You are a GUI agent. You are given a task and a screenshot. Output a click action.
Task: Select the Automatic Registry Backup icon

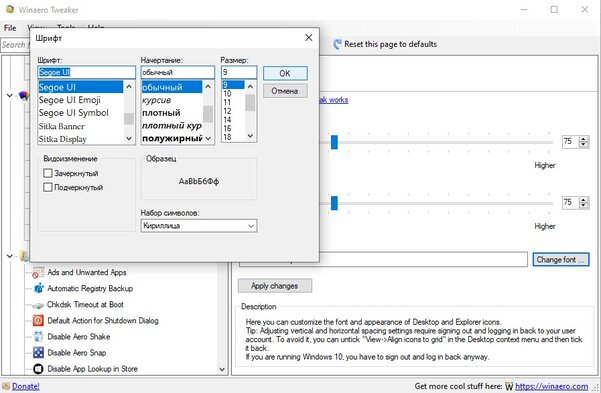point(38,288)
